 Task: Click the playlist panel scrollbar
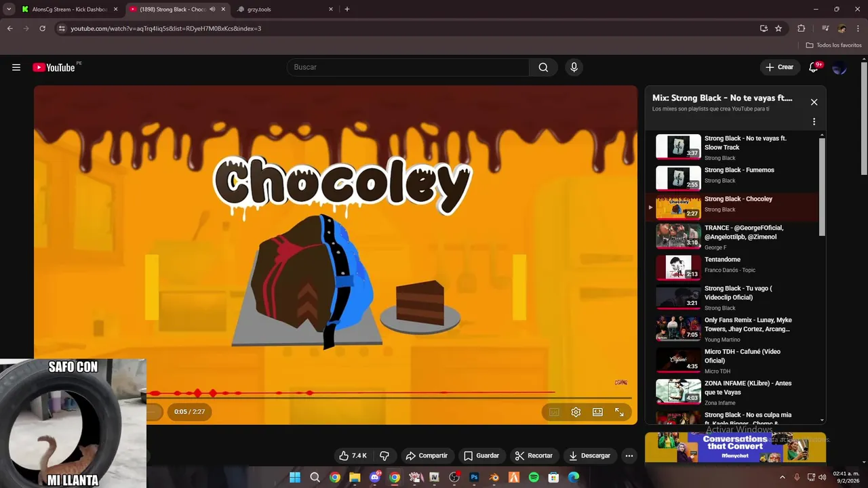click(823, 186)
